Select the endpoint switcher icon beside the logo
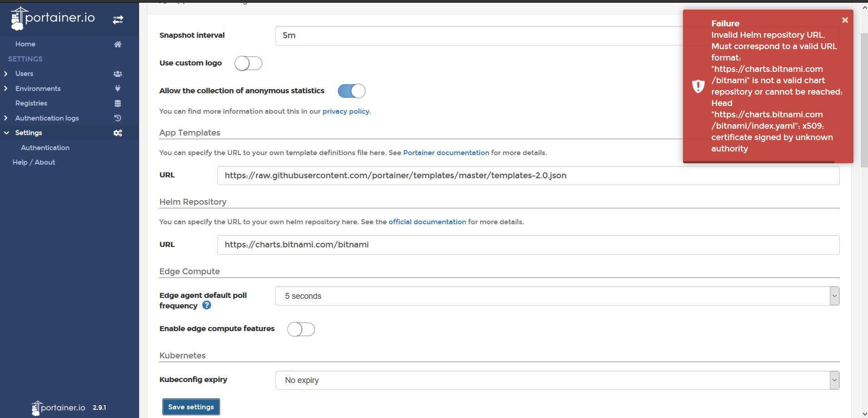This screenshot has height=418, width=868. click(x=118, y=20)
